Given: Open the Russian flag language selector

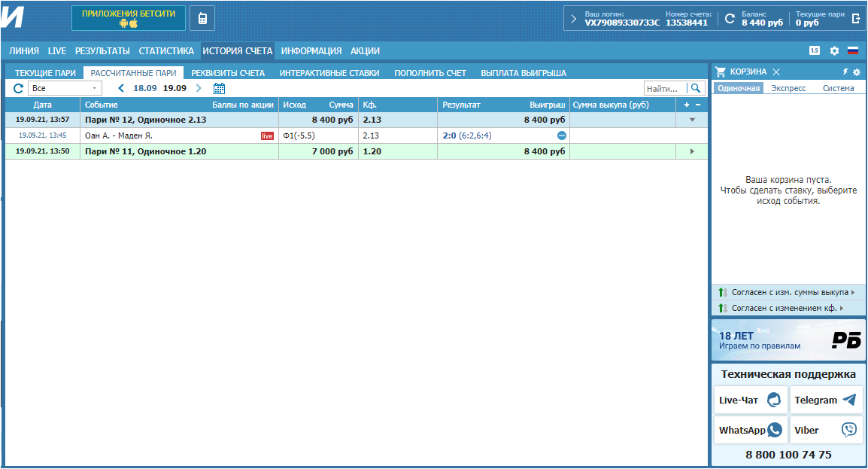Looking at the screenshot, I should click(853, 51).
